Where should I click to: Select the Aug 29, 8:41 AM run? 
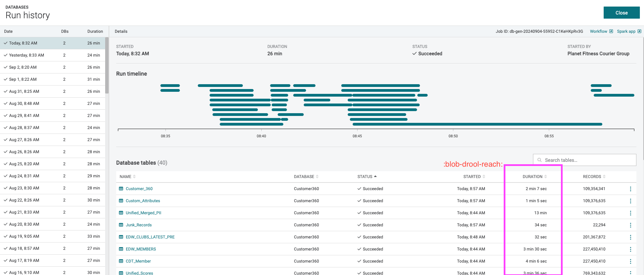pos(52,116)
